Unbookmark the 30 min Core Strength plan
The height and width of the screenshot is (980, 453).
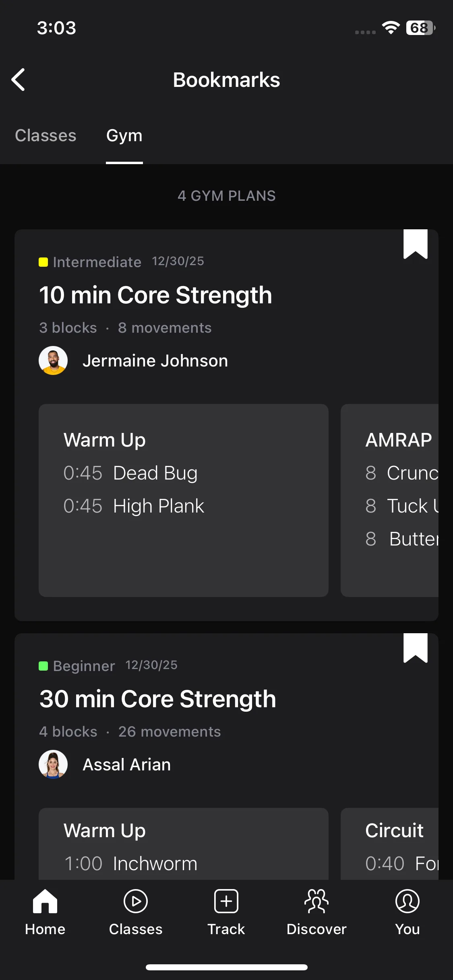(415, 648)
